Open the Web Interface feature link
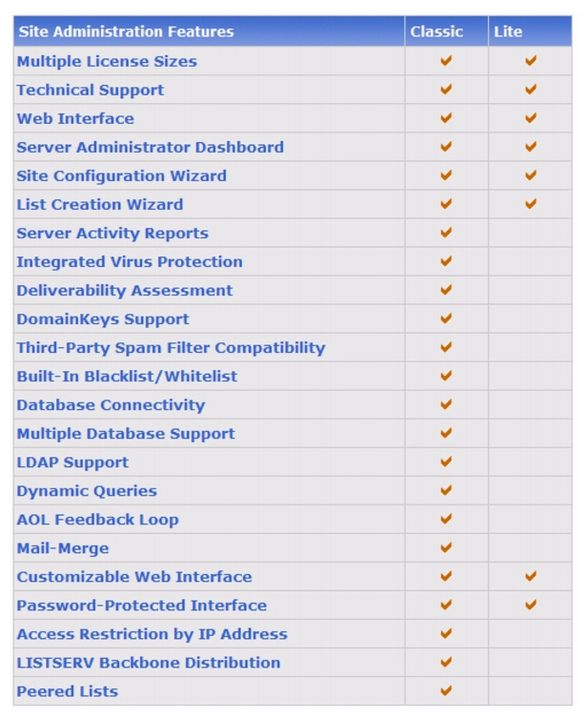Viewport: 588px width, 719px height. [75, 118]
